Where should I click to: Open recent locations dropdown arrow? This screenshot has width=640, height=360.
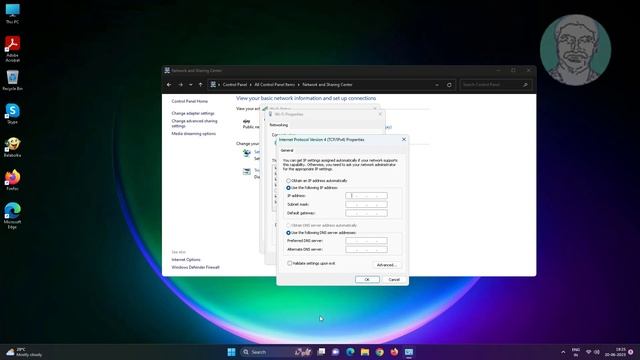[191, 84]
